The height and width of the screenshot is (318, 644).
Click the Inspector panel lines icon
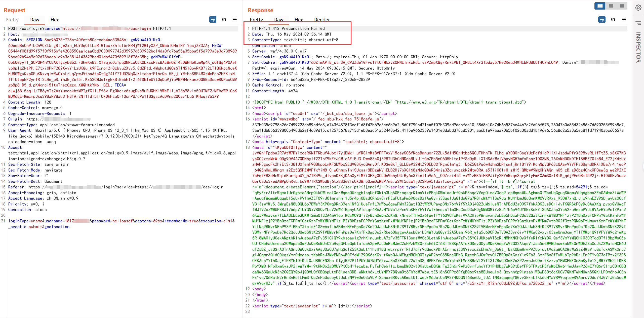(638, 23)
